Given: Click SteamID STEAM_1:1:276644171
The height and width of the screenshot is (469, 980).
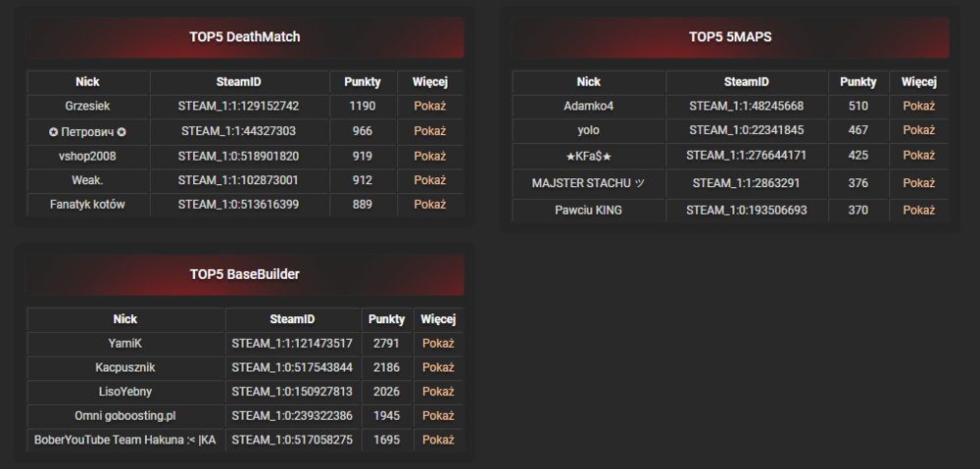Looking at the screenshot, I should (747, 156).
